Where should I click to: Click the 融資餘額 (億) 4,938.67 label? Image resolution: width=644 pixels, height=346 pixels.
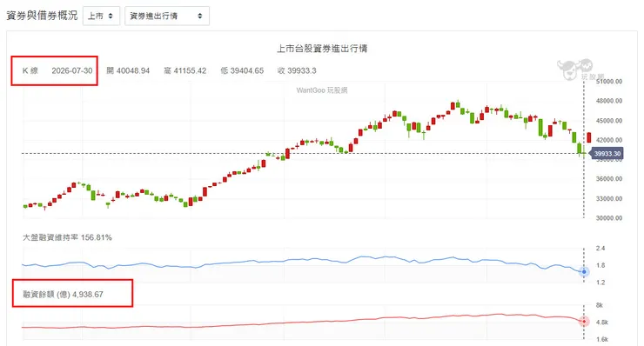(63, 295)
